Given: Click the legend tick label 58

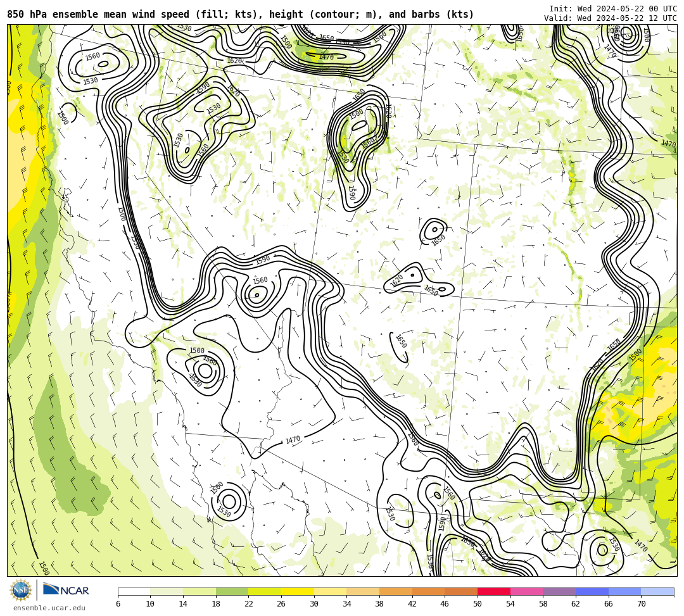Looking at the screenshot, I should [x=543, y=604].
